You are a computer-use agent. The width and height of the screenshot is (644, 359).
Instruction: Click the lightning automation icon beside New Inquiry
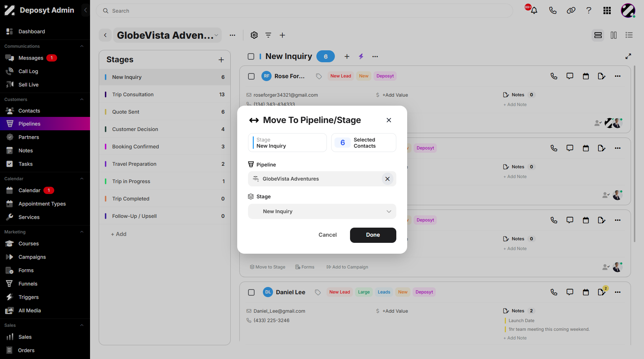[361, 56]
